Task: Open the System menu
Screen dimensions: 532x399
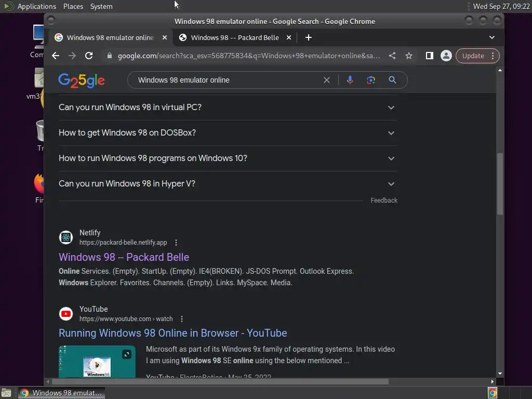Action: coord(101,6)
